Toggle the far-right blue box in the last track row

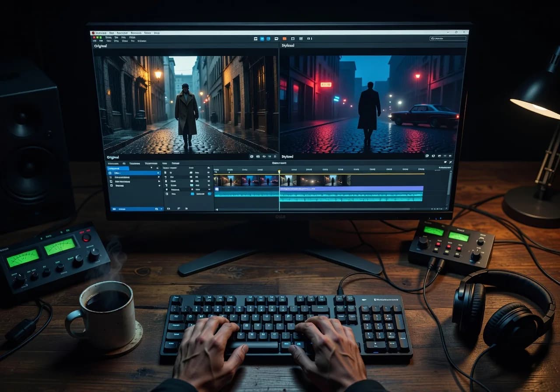tap(210, 193)
